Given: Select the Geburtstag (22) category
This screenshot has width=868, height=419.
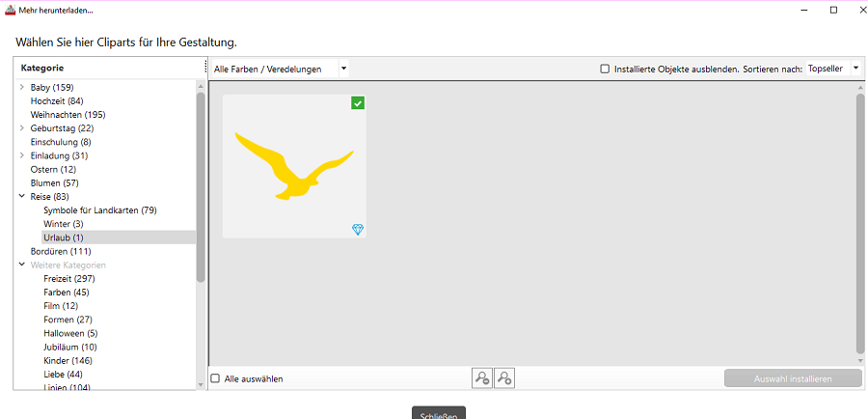Looking at the screenshot, I should [62, 128].
